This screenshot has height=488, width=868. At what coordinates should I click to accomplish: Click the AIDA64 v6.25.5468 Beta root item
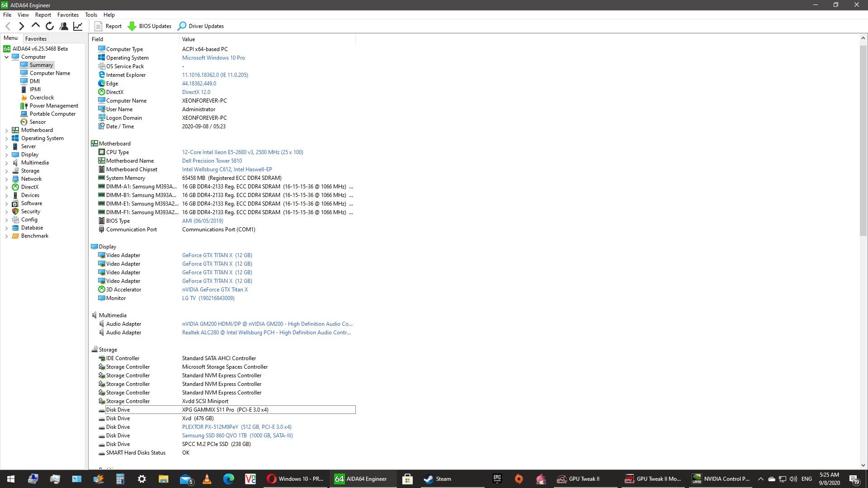(x=40, y=49)
